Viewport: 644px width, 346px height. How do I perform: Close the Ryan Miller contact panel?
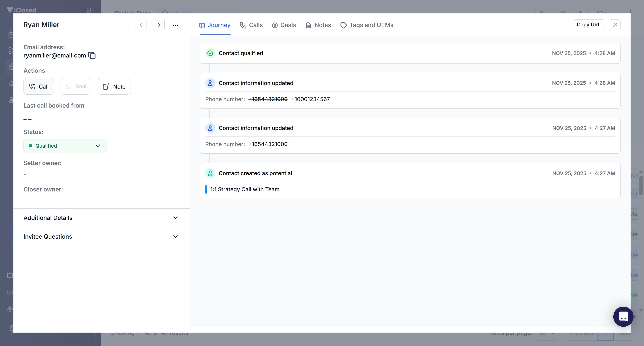pyautogui.click(x=615, y=25)
